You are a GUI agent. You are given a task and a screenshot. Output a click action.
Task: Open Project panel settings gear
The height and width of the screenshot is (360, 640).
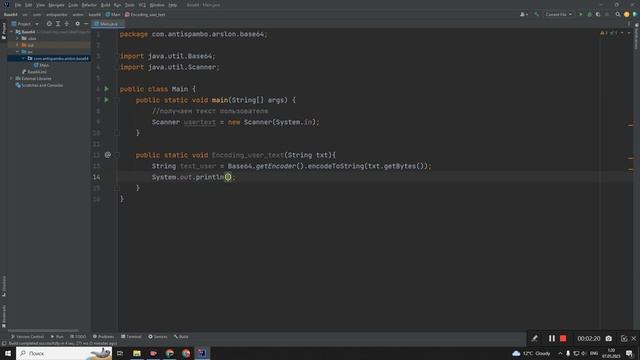[x=77, y=24]
